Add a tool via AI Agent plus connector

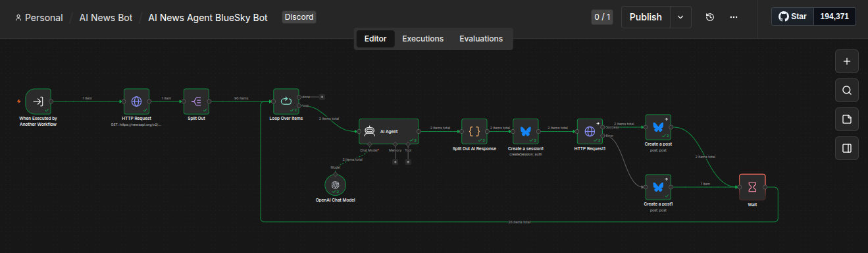(408, 161)
